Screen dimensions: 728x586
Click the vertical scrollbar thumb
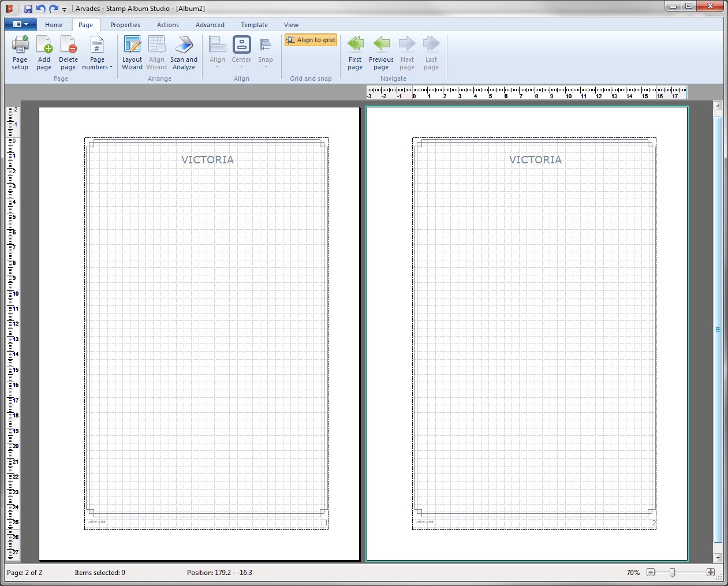(718, 329)
